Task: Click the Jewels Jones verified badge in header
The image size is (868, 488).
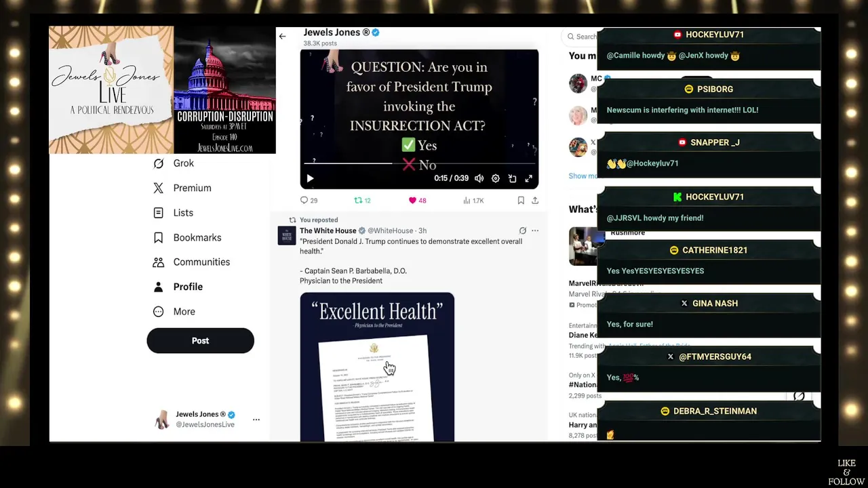Action: pos(376,33)
